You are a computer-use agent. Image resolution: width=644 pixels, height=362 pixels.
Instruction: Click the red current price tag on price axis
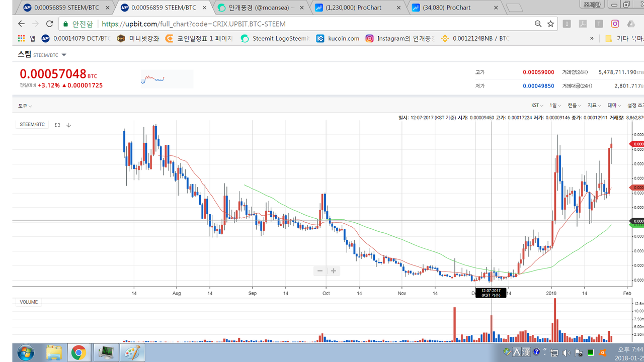(x=637, y=144)
